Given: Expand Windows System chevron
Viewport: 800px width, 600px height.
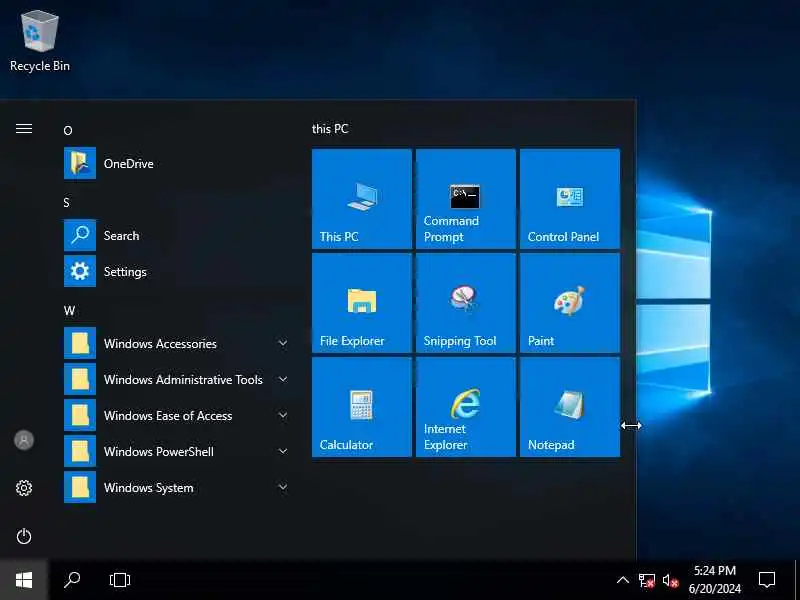Looking at the screenshot, I should tap(283, 487).
